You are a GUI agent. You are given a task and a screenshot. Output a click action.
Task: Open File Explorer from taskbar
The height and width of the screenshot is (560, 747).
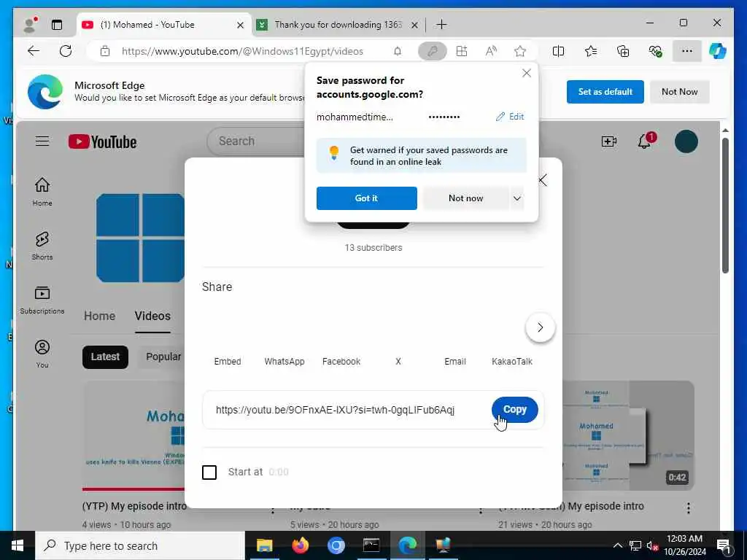tap(264, 545)
